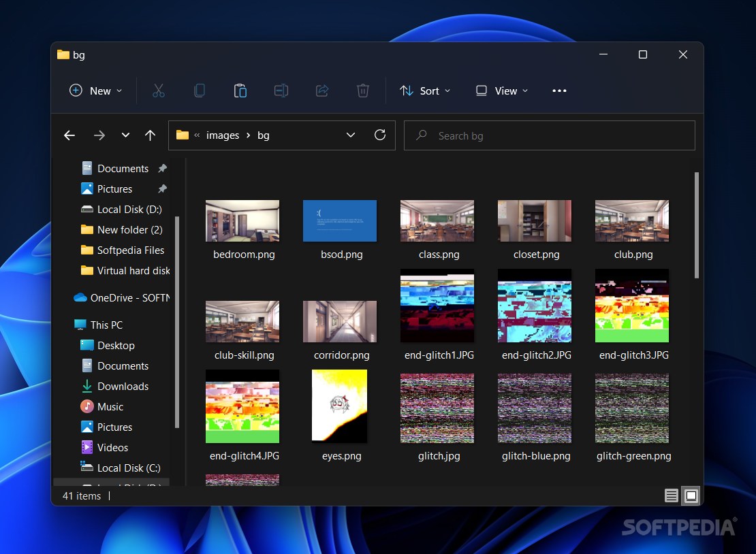Open Softpedia Files in sidebar
Viewport: 756px width, 554px height.
click(123, 250)
